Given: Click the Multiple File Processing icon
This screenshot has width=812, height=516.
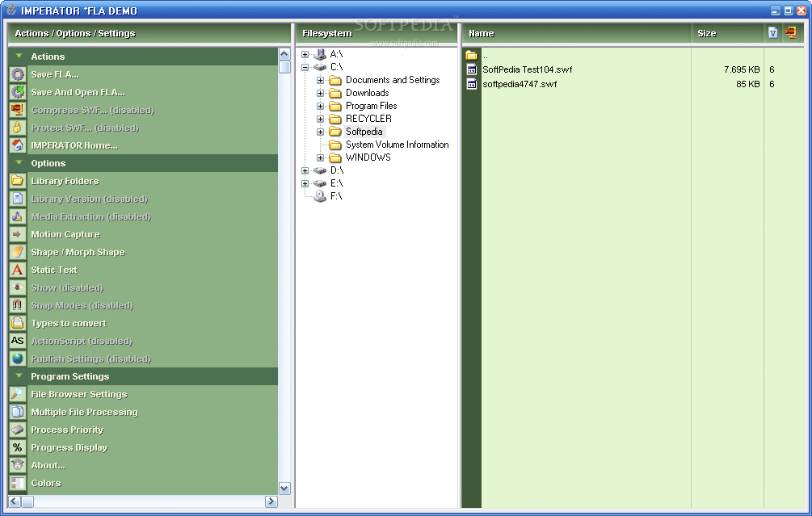Looking at the screenshot, I should tap(18, 412).
